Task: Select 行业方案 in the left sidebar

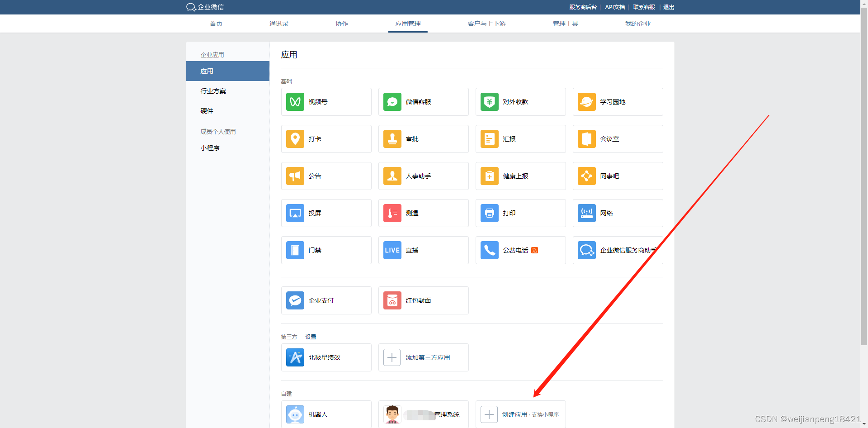Action: coord(228,91)
